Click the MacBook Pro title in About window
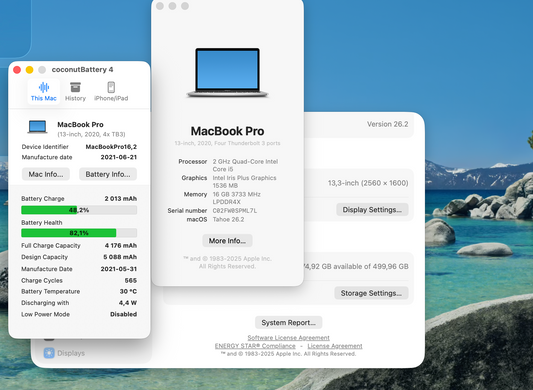This screenshot has width=533, height=390. 227,131
